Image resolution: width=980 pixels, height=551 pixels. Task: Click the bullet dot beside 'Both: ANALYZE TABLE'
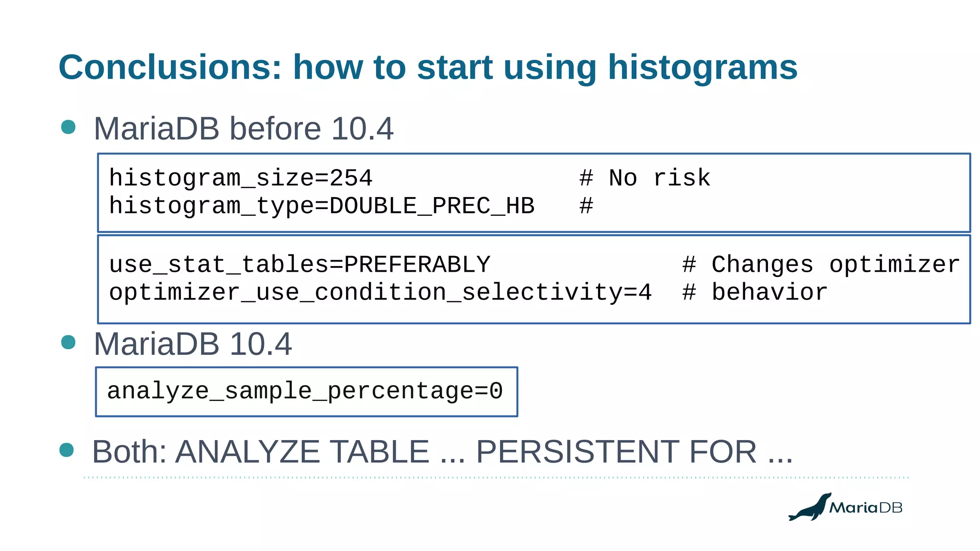tap(67, 450)
